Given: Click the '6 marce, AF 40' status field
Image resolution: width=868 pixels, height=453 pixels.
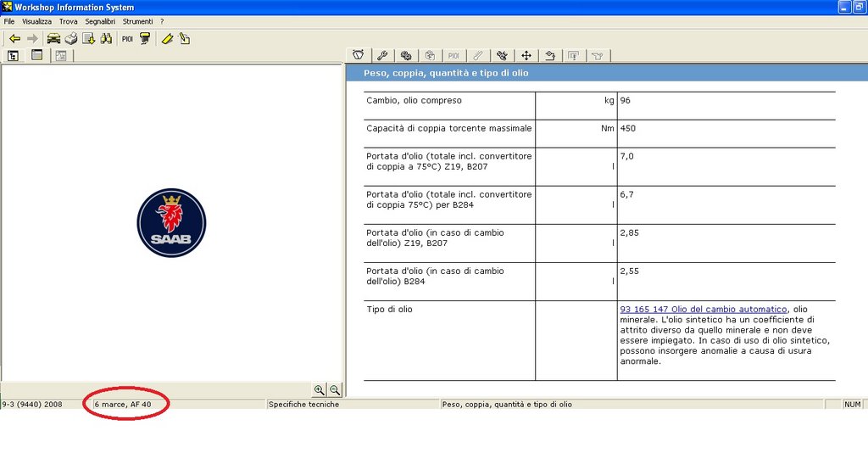Looking at the screenshot, I should [124, 405].
